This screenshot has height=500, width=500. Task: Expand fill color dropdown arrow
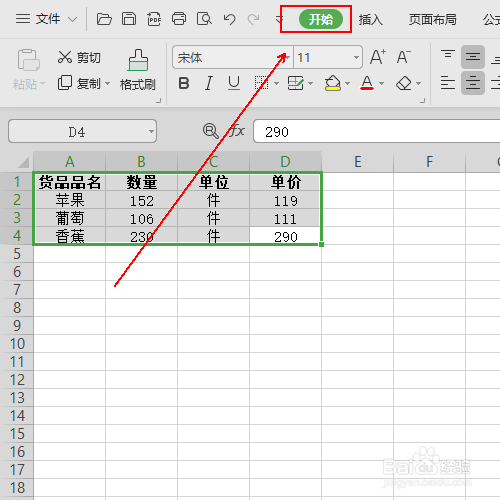[347, 83]
